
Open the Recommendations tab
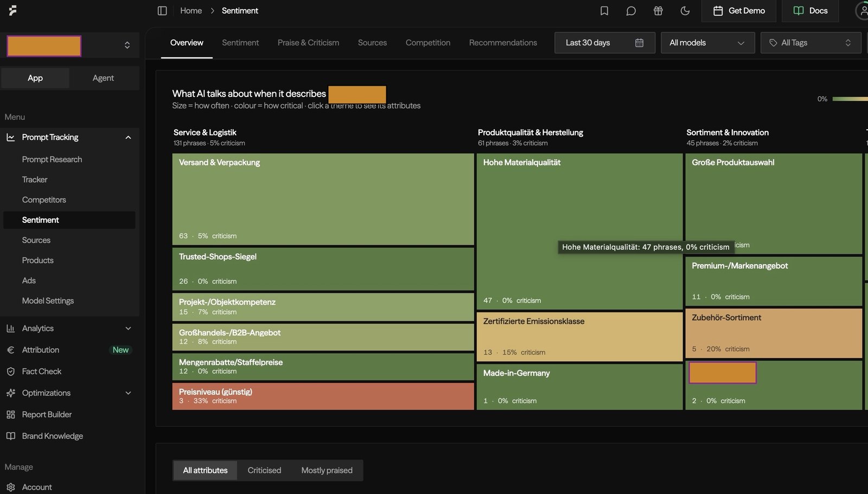(x=503, y=43)
